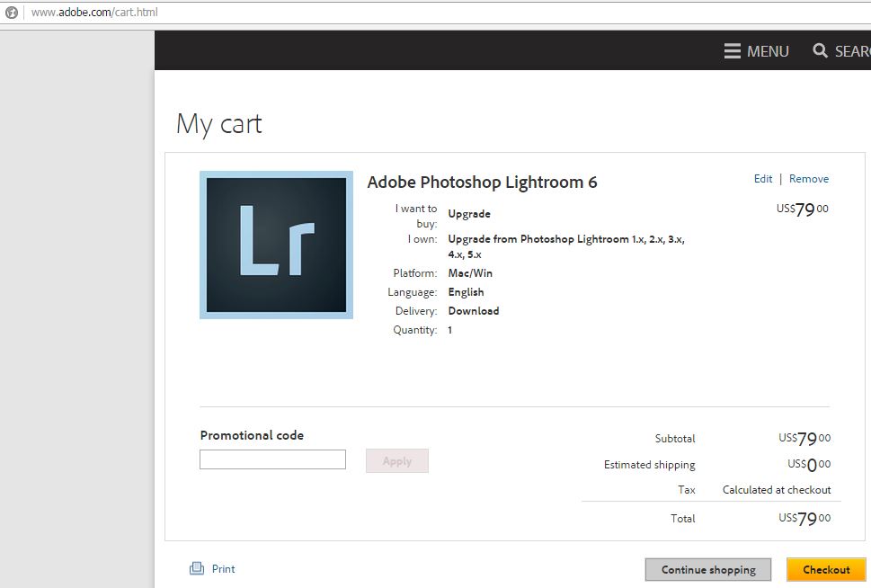Click the English language value

click(466, 292)
